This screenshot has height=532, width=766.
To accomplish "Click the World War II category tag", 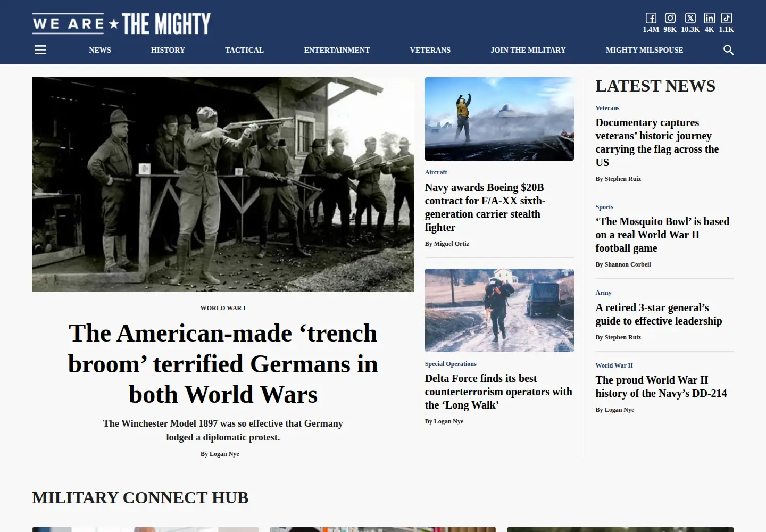I will pos(614,365).
